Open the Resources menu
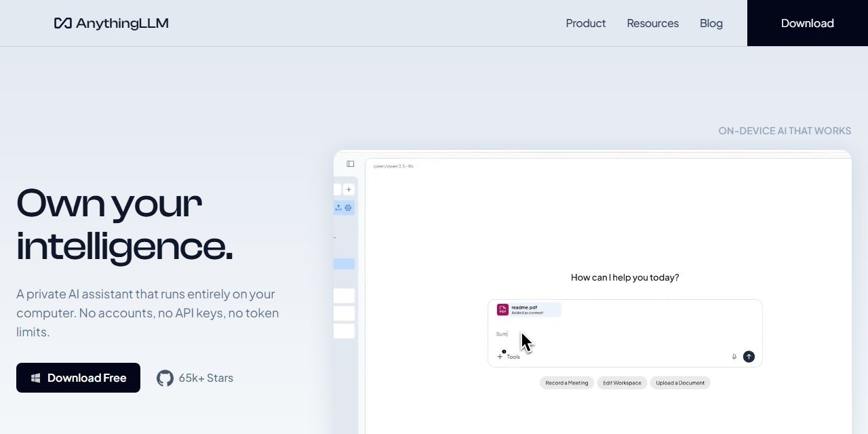Image resolution: width=868 pixels, height=434 pixels. 652,23
